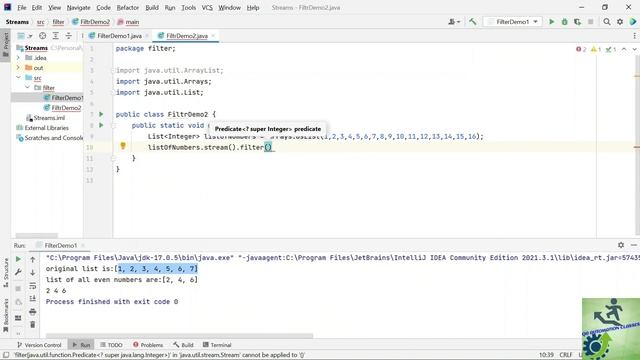The height and width of the screenshot is (360, 640).
Task: Open the Refactor menu
Action: pos(128,7)
